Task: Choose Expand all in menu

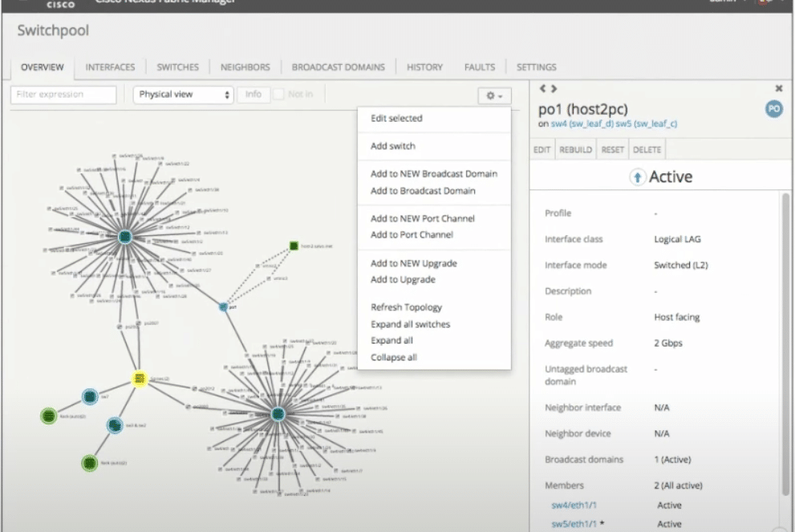Action: (434, 341)
